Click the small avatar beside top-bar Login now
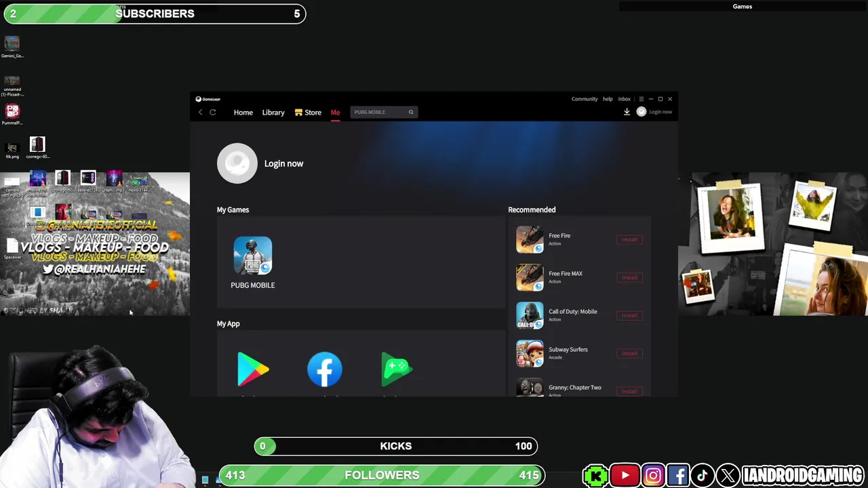 point(642,112)
